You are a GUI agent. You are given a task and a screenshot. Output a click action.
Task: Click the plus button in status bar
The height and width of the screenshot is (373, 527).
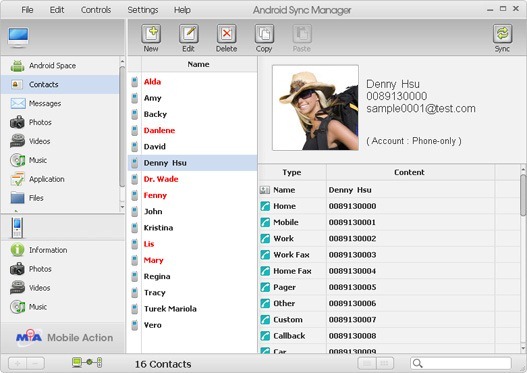point(17,363)
